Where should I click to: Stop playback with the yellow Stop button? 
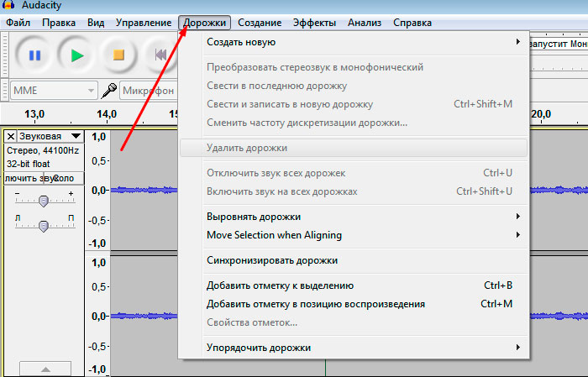118,55
